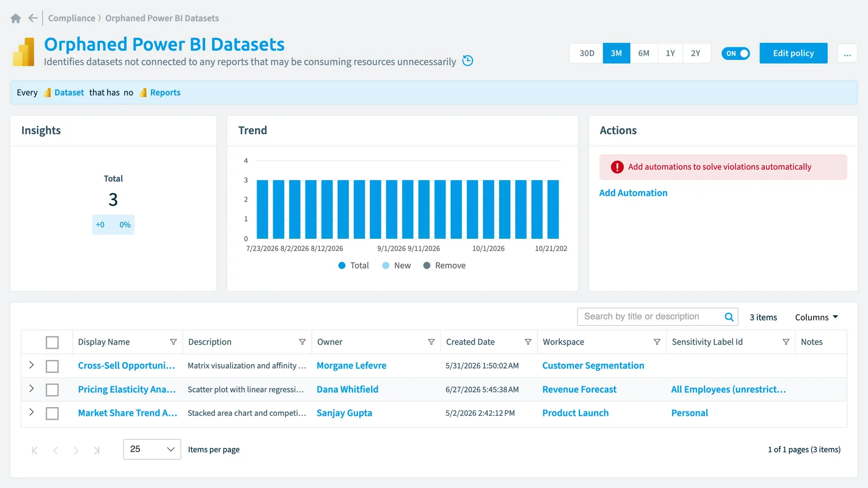Select the Pricing Elasticity Ana... row checkbox
868x488 pixels.
click(52, 390)
